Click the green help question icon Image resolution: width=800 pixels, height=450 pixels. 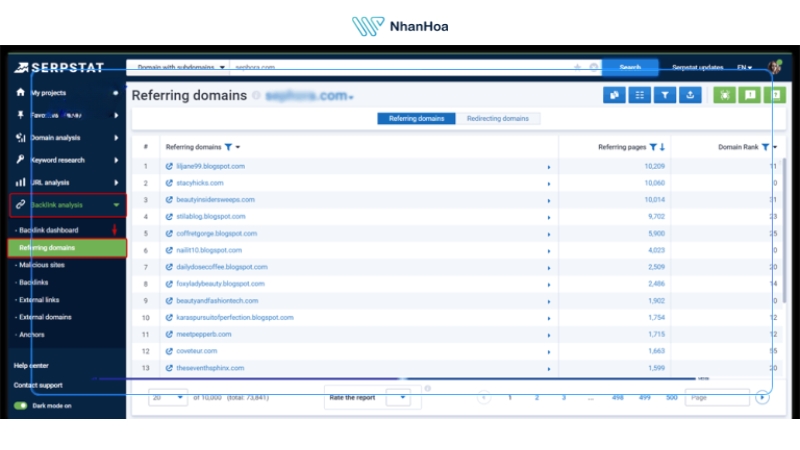click(x=775, y=95)
